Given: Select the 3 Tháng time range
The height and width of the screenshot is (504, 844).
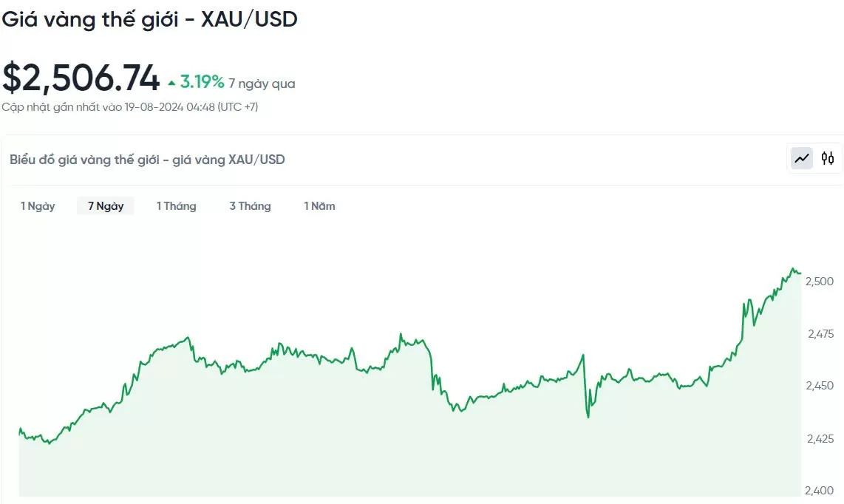Looking at the screenshot, I should [250, 206].
